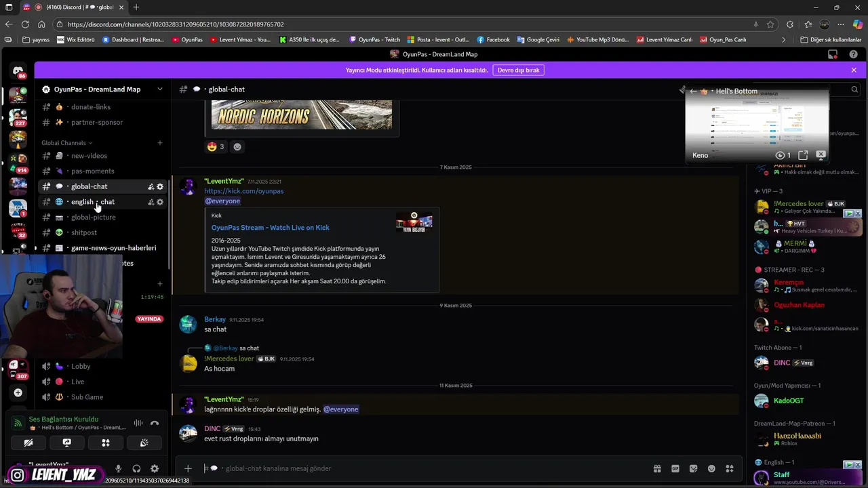The width and height of the screenshot is (868, 488).
Task: Open Google Çeviri bookmark
Action: coord(538,40)
